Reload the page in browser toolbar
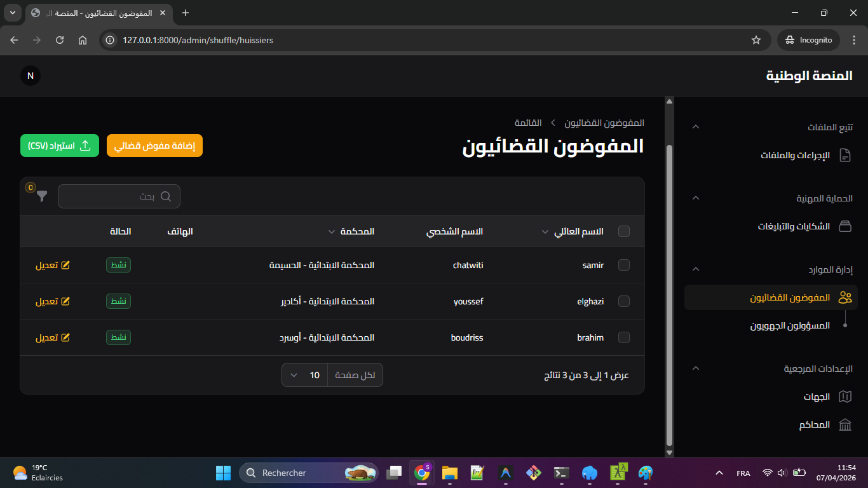The height and width of the screenshot is (488, 868). [60, 40]
